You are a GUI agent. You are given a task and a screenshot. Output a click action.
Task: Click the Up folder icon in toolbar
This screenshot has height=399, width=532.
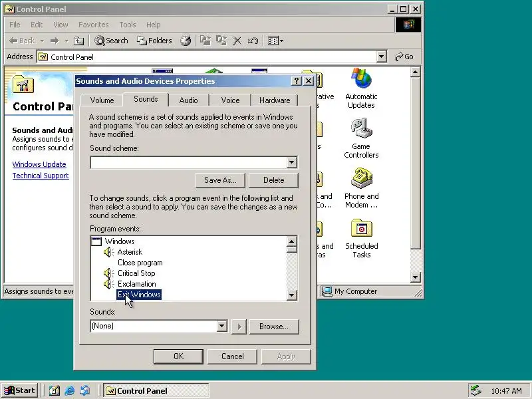point(78,41)
